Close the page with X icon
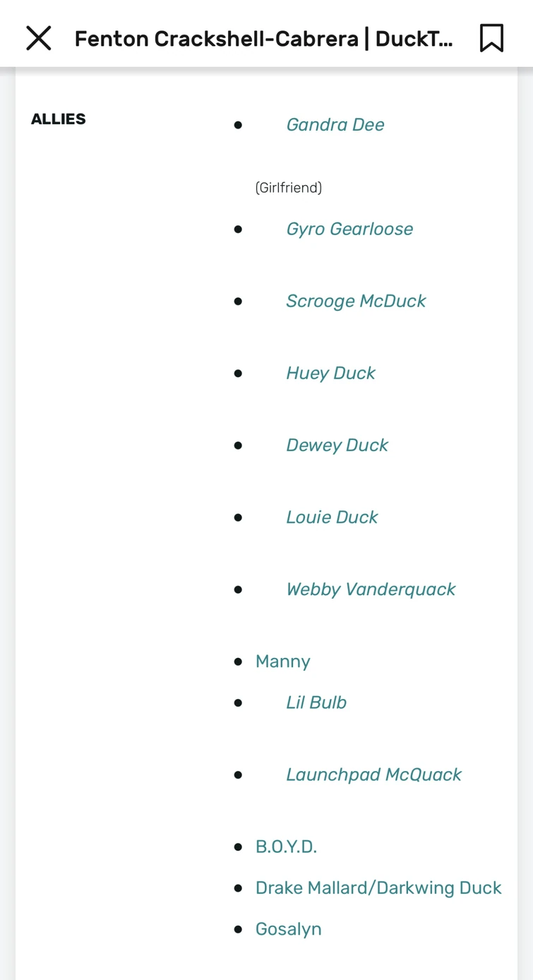This screenshot has width=533, height=980. coord(39,38)
